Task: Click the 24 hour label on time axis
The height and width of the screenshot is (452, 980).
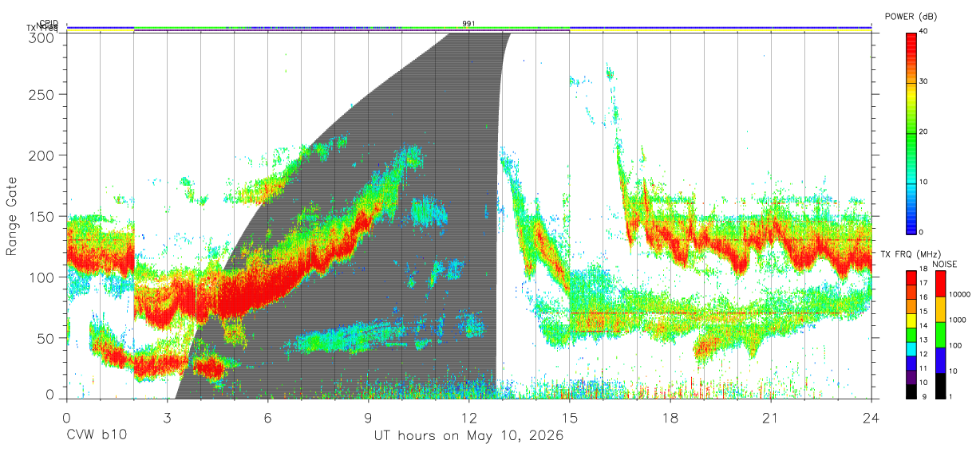Action: 871,418
